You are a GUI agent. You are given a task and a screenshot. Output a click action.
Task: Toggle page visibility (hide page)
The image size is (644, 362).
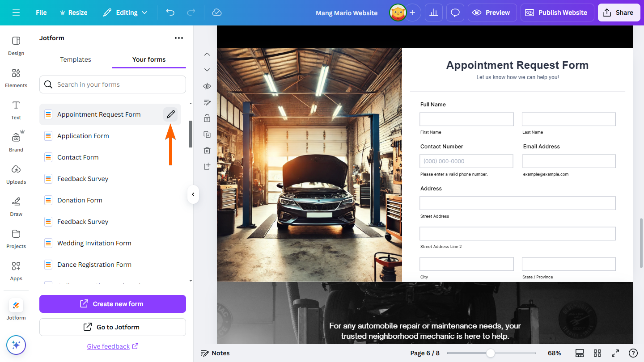tap(207, 86)
